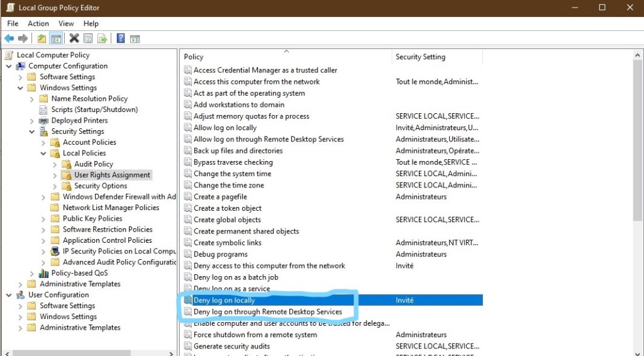The width and height of the screenshot is (644, 356).
Task: Open the View menu
Action: pos(66,23)
